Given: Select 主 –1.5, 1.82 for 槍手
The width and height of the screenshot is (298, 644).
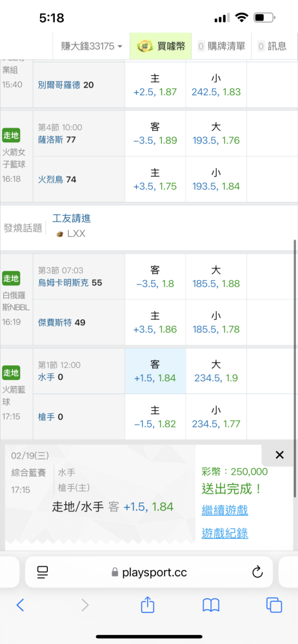Looking at the screenshot, I should [x=155, y=417].
